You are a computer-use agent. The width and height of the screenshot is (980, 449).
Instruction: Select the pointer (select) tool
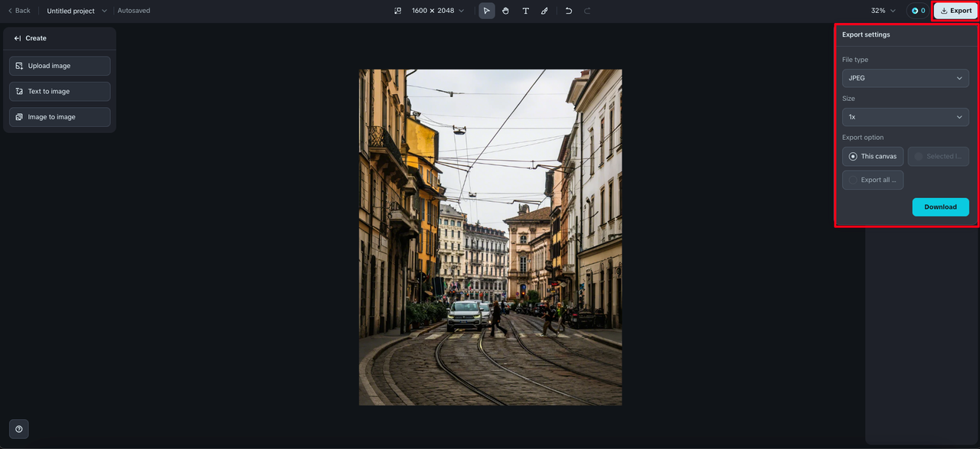[486, 11]
